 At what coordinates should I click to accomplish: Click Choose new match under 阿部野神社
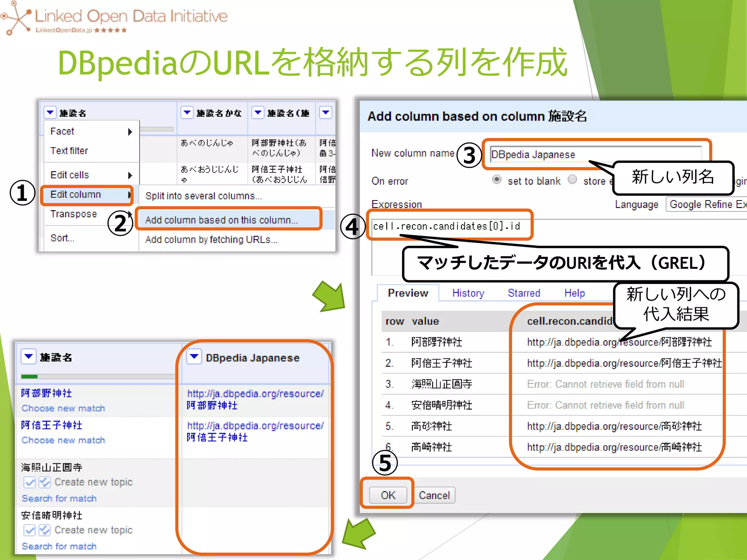pos(63,408)
